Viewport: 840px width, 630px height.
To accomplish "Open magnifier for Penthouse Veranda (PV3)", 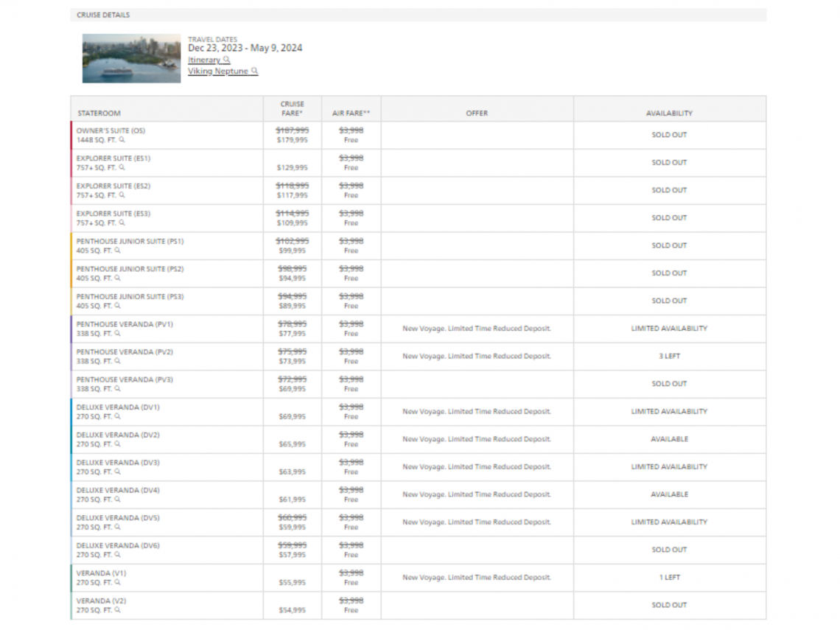I will 117,389.
